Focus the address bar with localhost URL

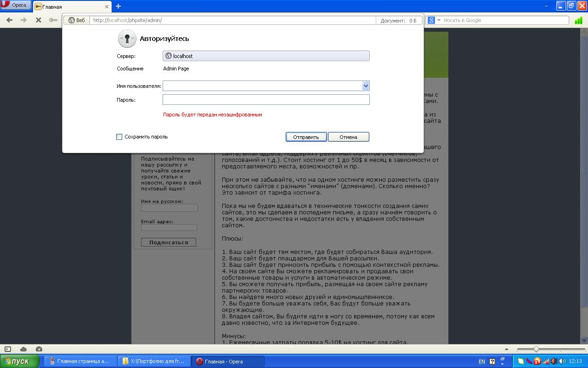tap(232, 20)
